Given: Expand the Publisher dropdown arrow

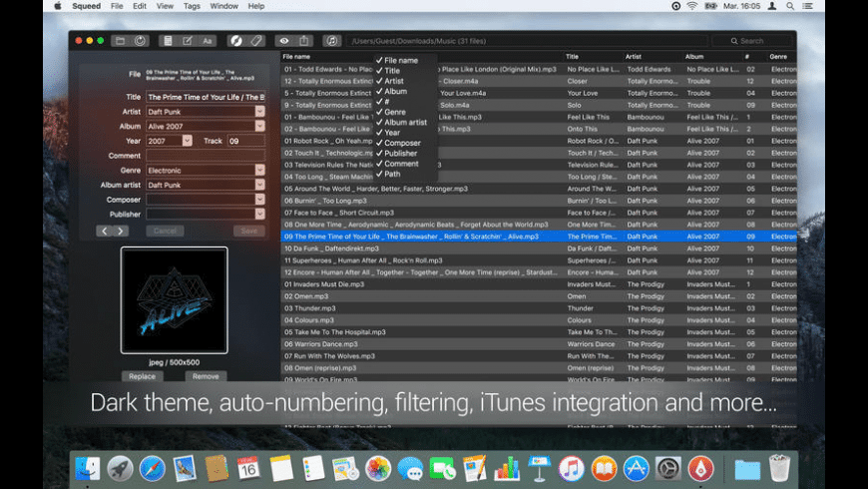Looking at the screenshot, I should (x=259, y=215).
